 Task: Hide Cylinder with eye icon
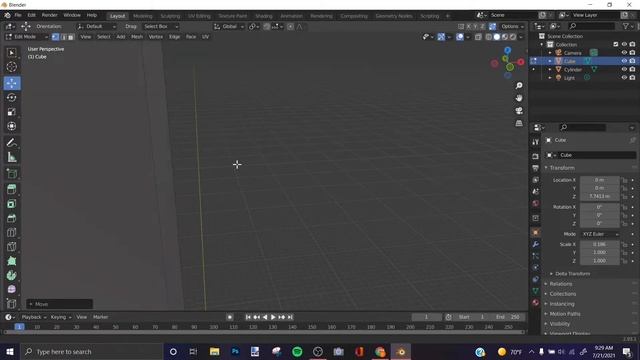pyautogui.click(x=624, y=69)
